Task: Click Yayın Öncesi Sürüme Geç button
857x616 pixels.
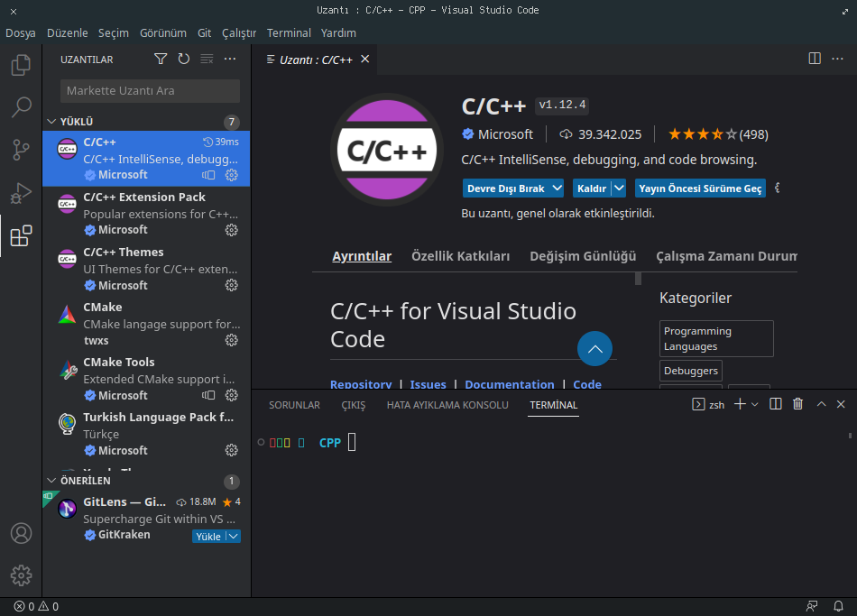Action: pyautogui.click(x=700, y=188)
